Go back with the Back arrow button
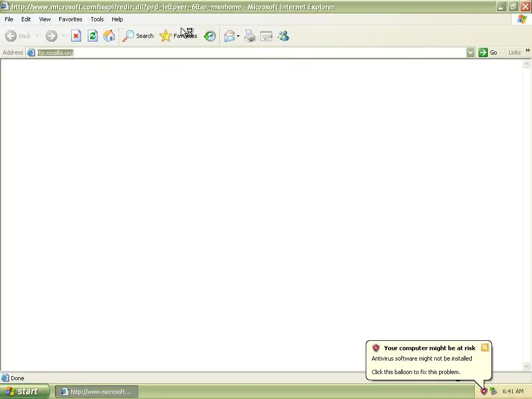This screenshot has height=399, width=532. click(x=18, y=36)
